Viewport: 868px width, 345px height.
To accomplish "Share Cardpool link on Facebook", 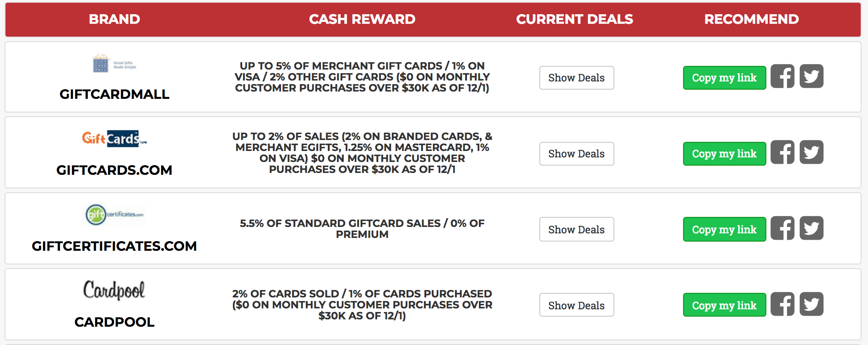I will (782, 304).
